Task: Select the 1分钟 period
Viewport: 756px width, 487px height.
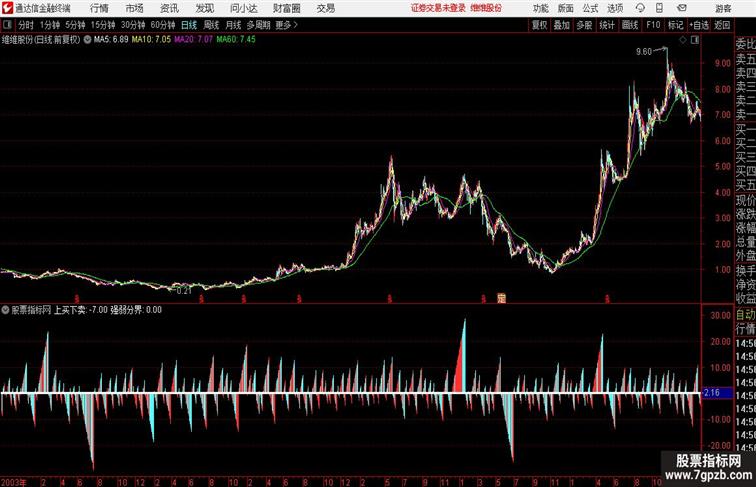Action: [x=50, y=25]
